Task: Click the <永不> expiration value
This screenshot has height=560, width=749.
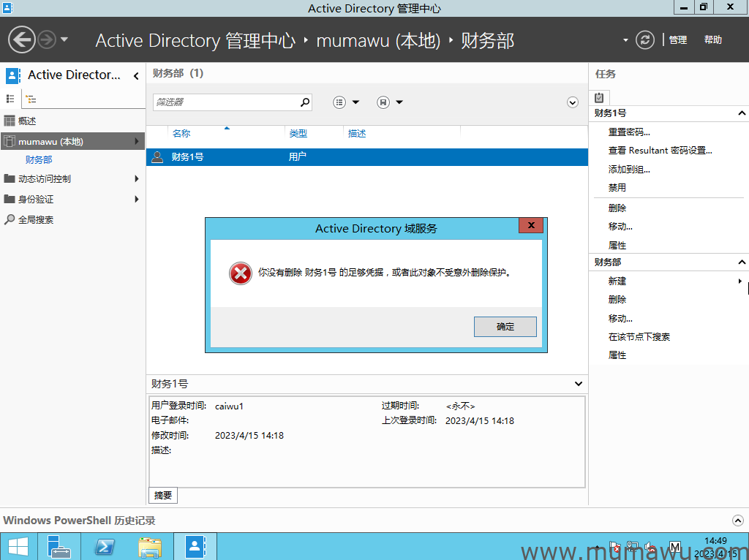Action: (x=461, y=406)
